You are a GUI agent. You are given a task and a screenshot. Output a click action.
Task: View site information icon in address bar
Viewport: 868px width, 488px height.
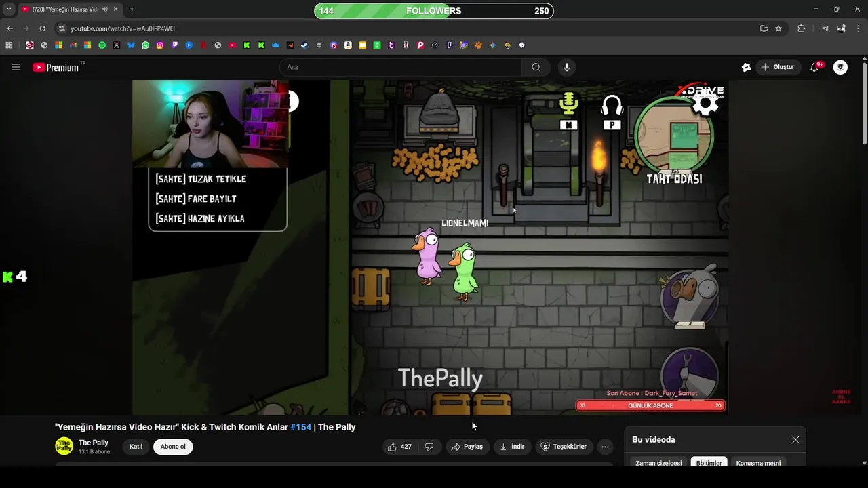point(62,28)
